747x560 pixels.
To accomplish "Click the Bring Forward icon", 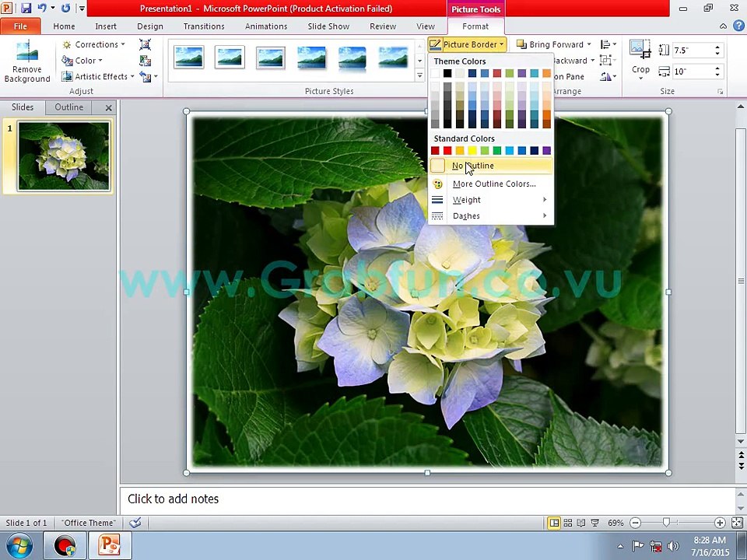I will pos(521,44).
